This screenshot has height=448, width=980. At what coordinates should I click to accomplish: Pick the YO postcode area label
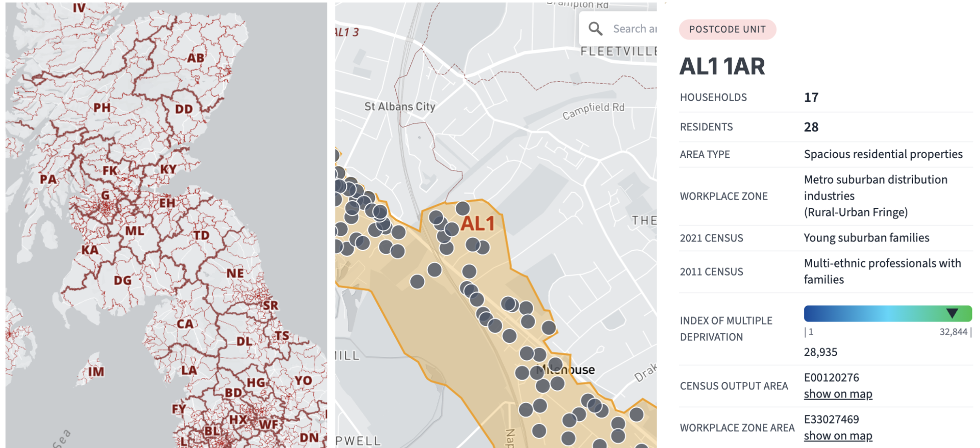(303, 381)
